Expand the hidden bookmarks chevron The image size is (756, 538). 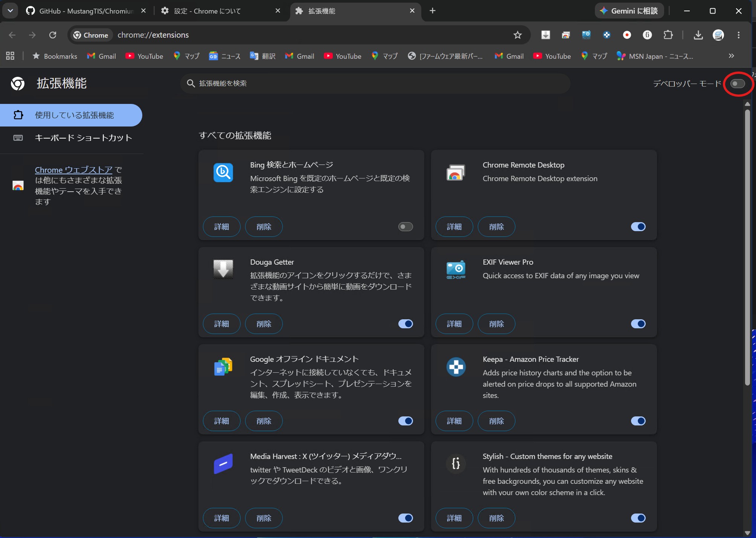[x=731, y=56]
